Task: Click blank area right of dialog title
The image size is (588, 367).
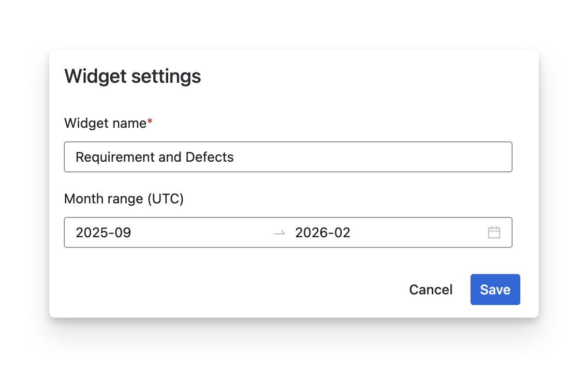Action: pos(363,76)
